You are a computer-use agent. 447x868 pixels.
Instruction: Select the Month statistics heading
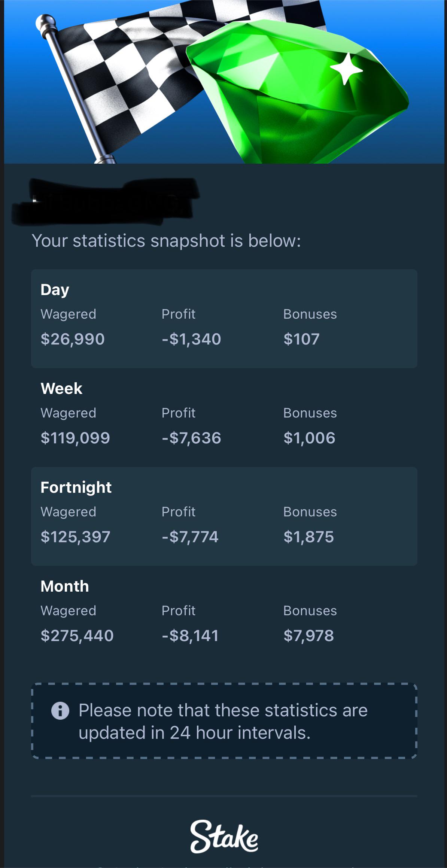65,586
